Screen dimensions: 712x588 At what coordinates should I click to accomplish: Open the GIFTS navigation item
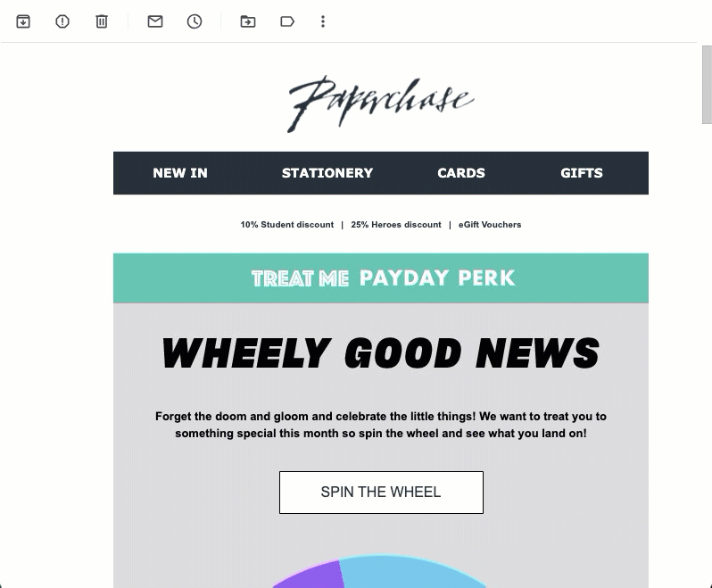(582, 173)
